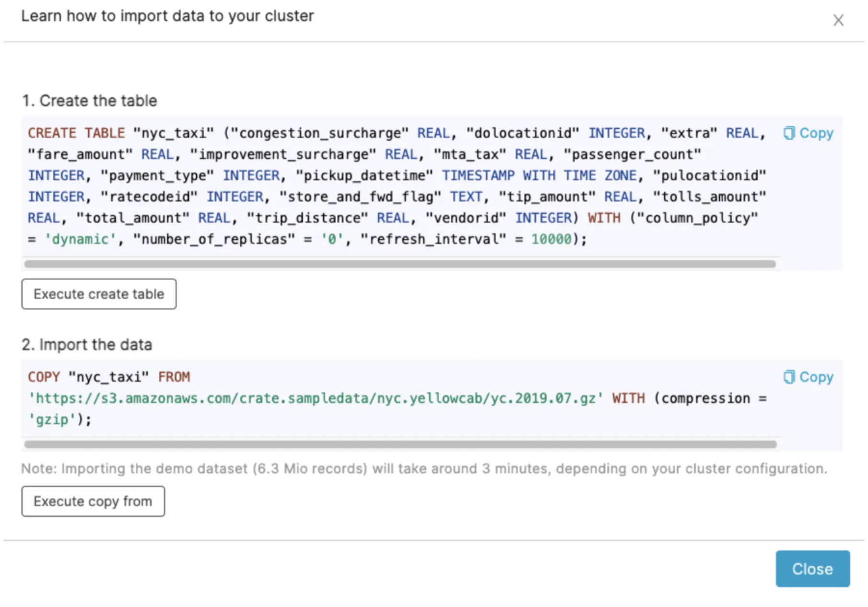This screenshot has width=868, height=607.
Task: Click the TIMESTAMP keyword in the CREATE statement
Action: point(478,175)
